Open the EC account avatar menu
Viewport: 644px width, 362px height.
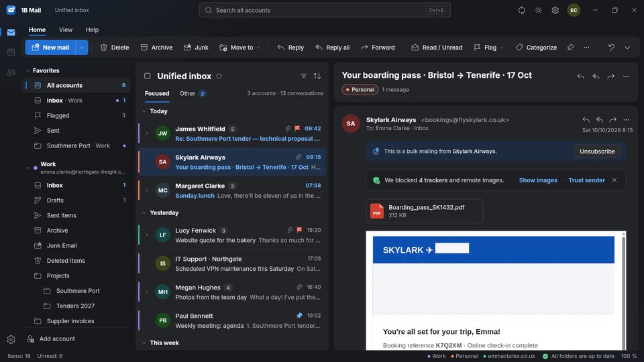(574, 10)
